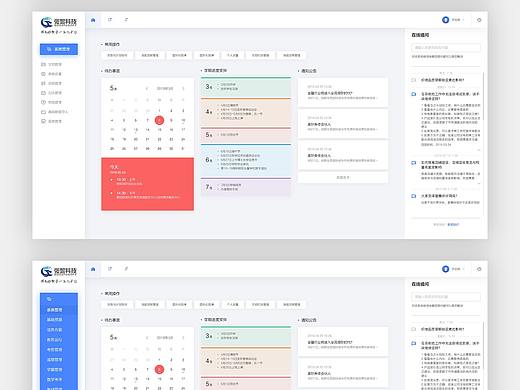
Task: Select the second item in lower blue menu
Action: click(59, 320)
